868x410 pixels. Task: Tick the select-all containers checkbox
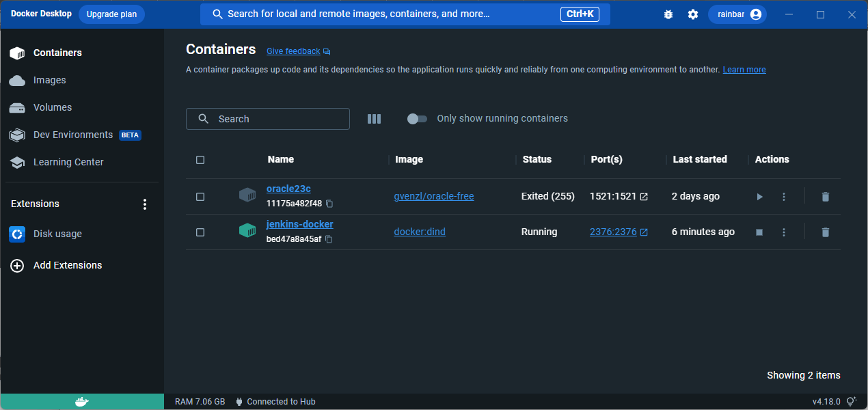click(x=200, y=160)
